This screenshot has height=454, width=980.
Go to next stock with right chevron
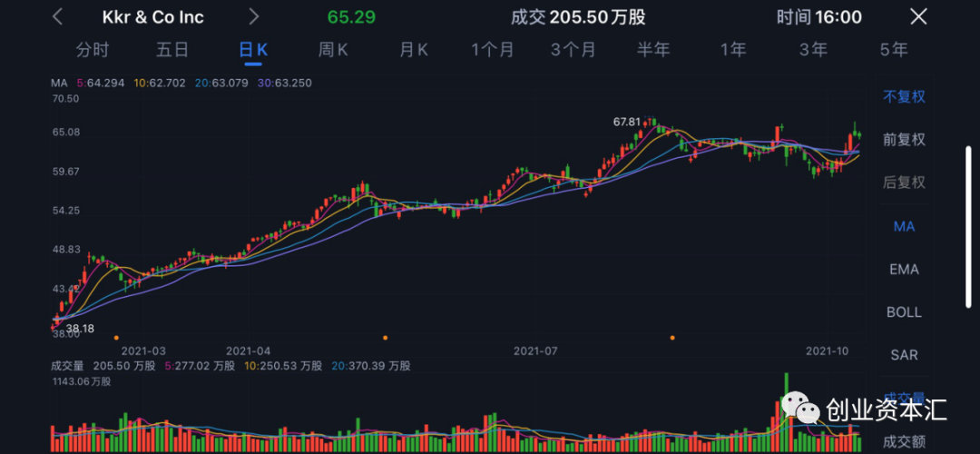click(254, 16)
